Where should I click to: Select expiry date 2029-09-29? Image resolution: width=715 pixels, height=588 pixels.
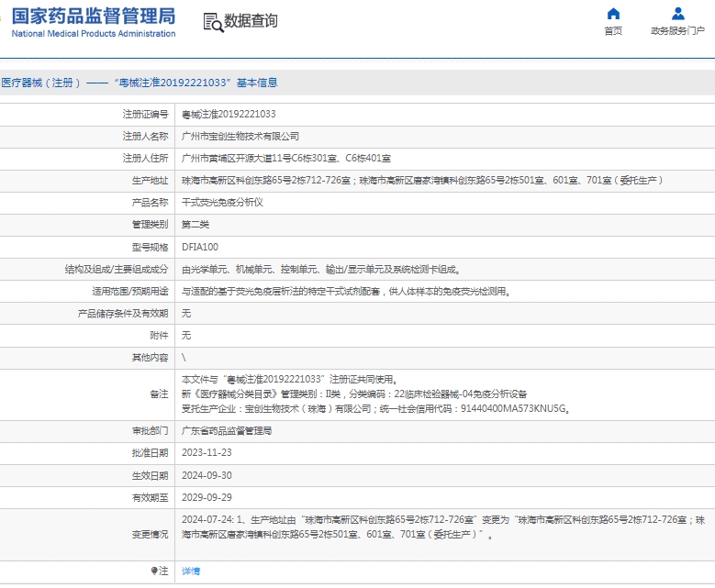pos(207,497)
